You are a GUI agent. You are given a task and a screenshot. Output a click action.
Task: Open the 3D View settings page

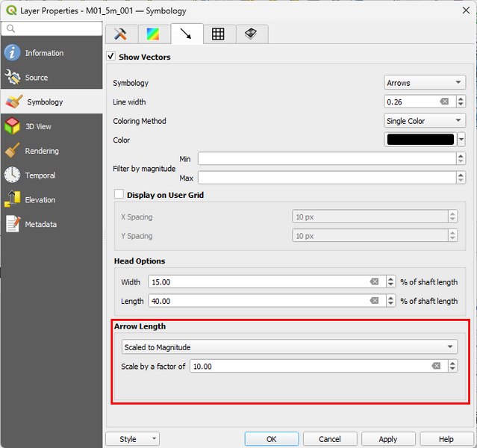[x=38, y=126]
